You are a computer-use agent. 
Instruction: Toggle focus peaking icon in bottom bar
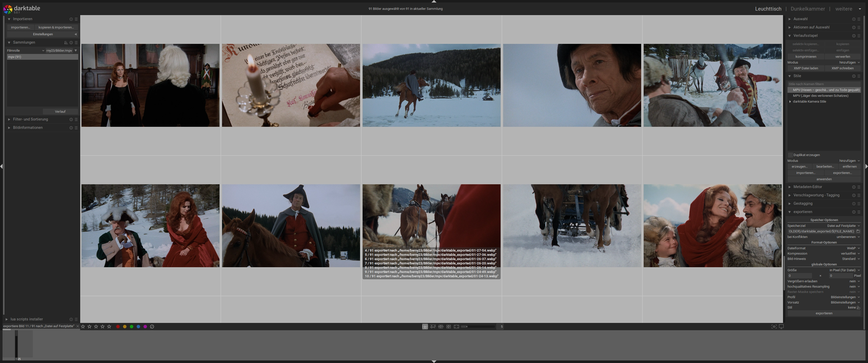pyautogui.click(x=774, y=327)
